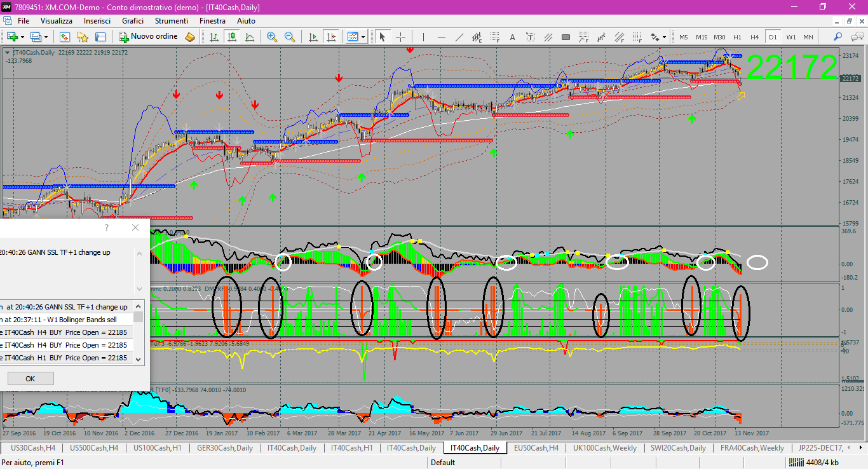Open the File menu
868x469 pixels.
(x=24, y=21)
